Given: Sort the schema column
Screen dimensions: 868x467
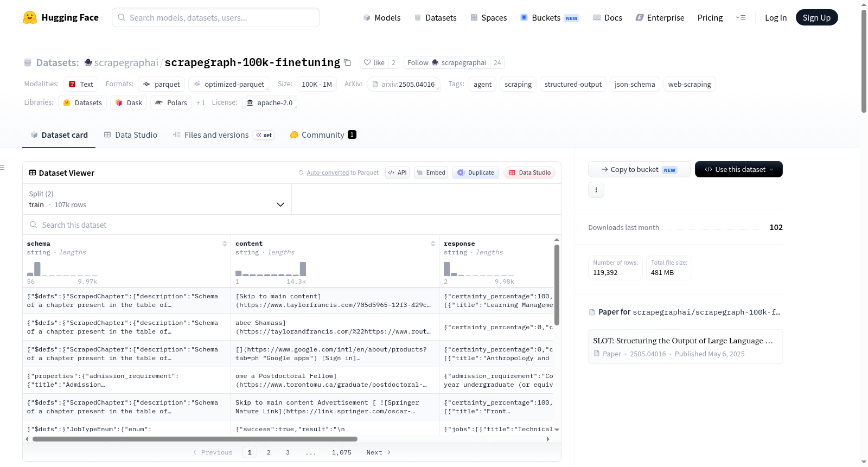Looking at the screenshot, I should pyautogui.click(x=225, y=244).
